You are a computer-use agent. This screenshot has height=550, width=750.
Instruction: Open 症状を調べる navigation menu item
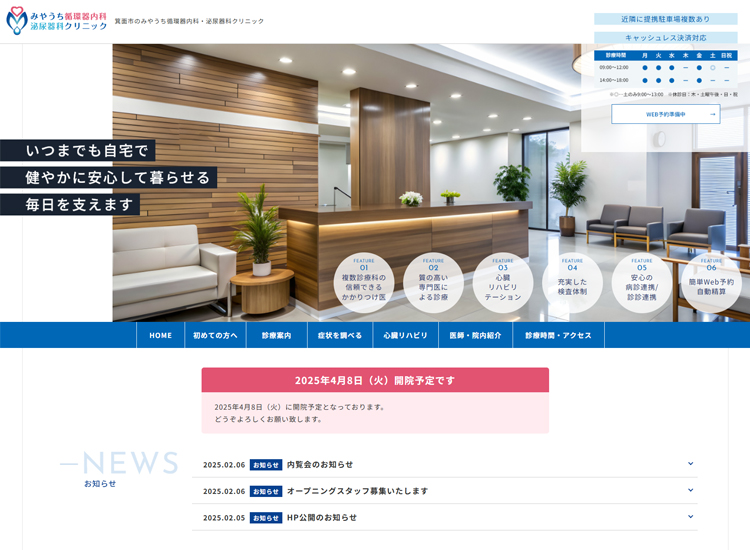340,335
